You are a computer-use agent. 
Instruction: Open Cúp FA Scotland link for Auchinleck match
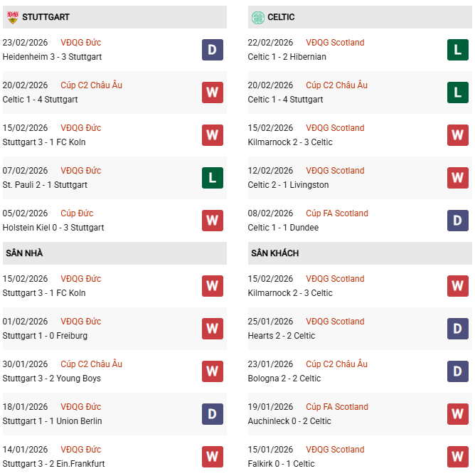pyautogui.click(x=337, y=407)
